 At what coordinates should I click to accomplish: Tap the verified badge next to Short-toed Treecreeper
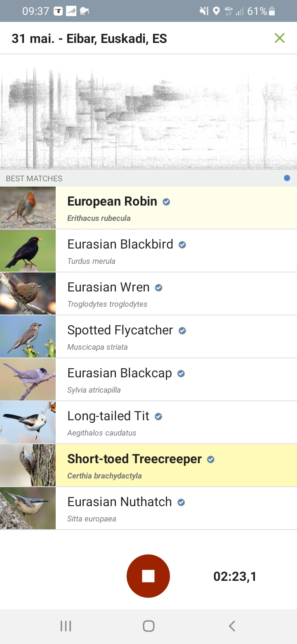pyautogui.click(x=211, y=459)
